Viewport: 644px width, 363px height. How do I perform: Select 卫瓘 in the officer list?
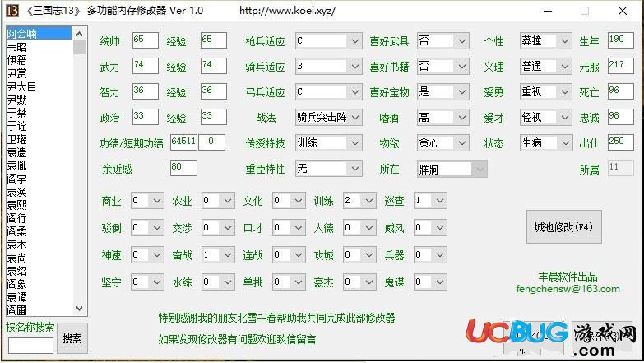pyautogui.click(x=39, y=139)
